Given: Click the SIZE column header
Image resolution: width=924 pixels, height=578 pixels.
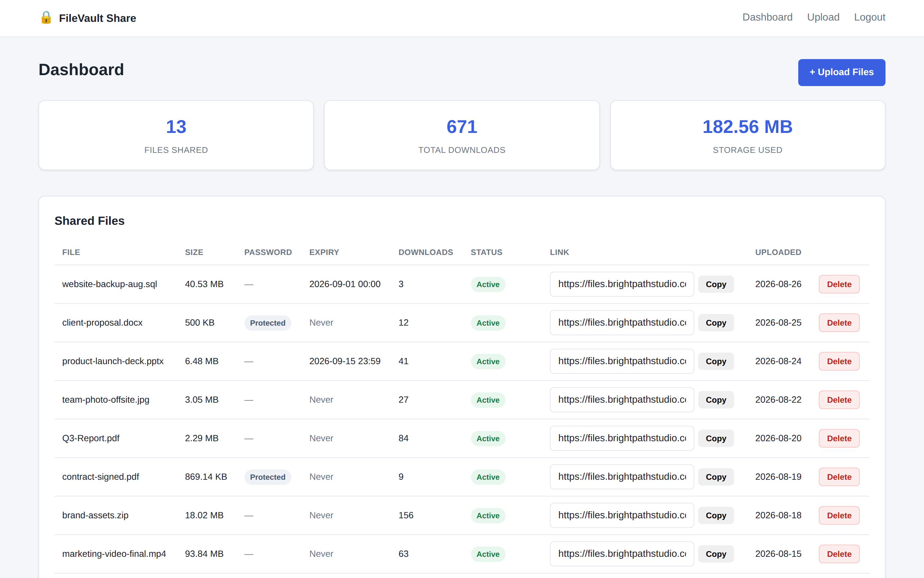Looking at the screenshot, I should [x=194, y=252].
